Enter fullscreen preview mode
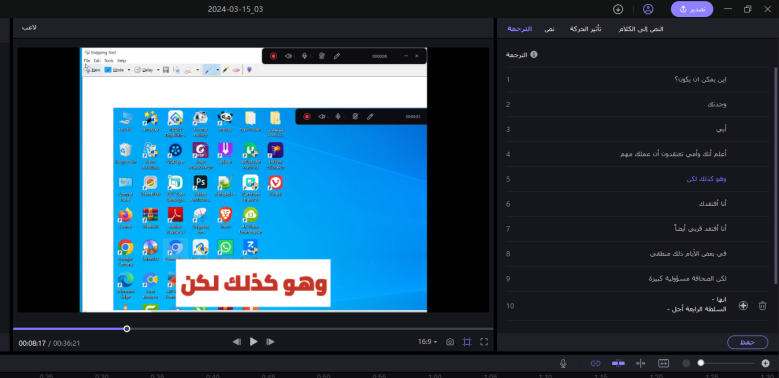 click(484, 342)
